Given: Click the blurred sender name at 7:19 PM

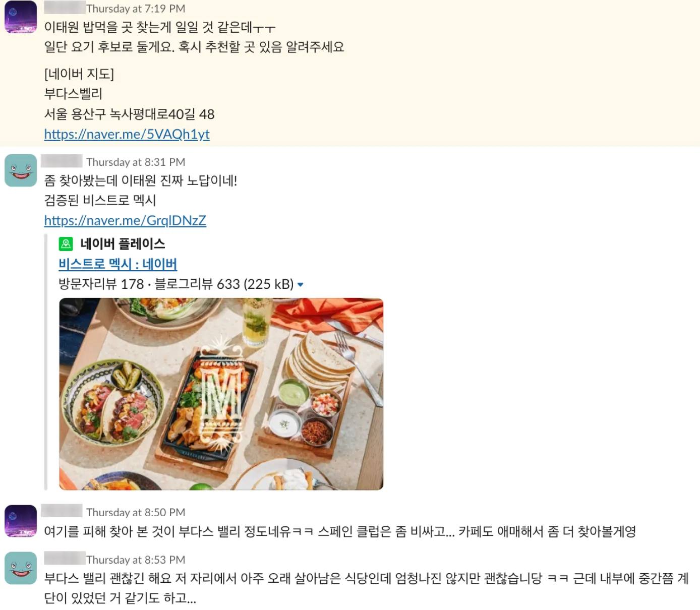Looking at the screenshot, I should pos(64,8).
